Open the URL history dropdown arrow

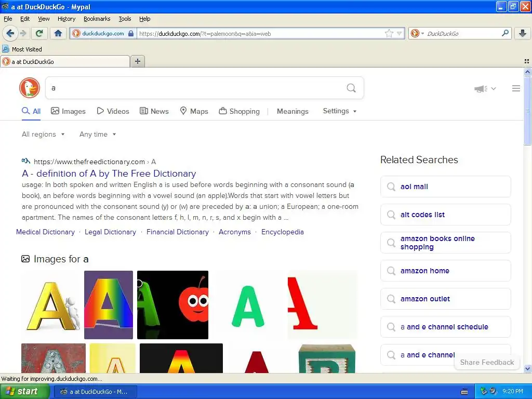click(x=400, y=33)
